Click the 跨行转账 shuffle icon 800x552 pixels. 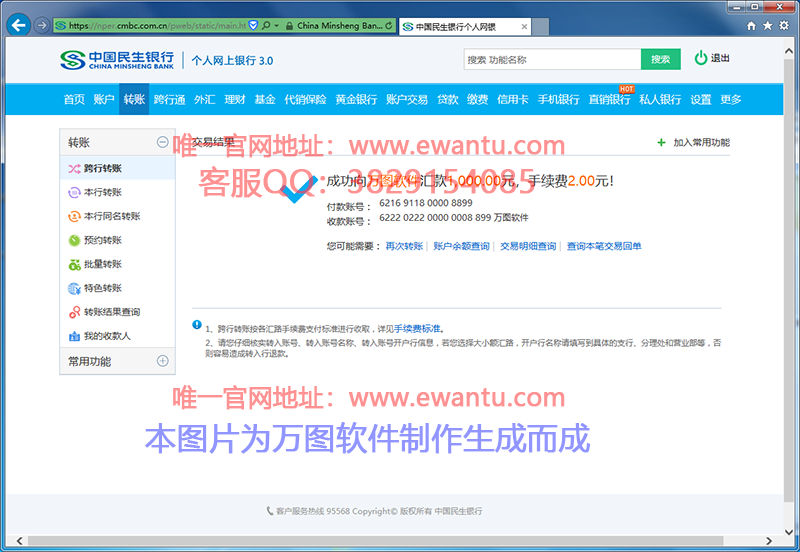74,168
